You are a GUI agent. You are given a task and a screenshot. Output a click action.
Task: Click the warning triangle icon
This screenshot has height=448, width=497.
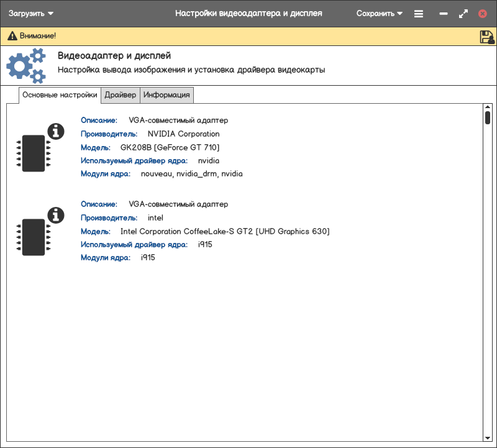coord(12,37)
